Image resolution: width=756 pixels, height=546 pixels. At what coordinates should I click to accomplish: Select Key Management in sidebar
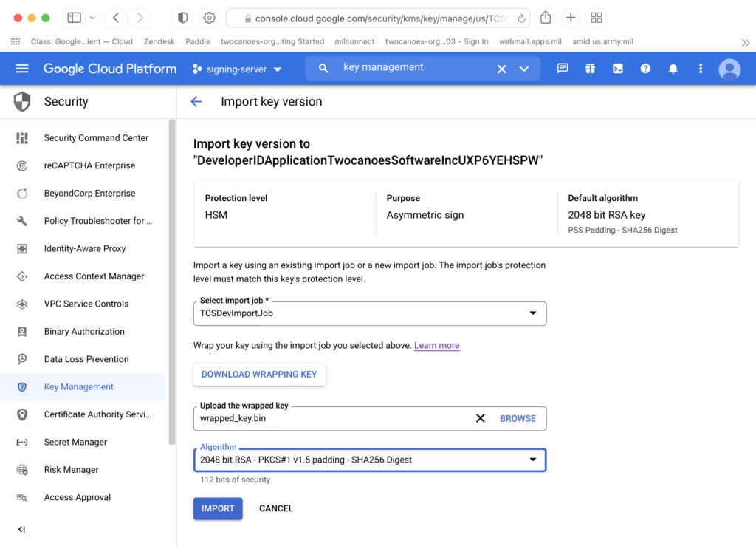83,387
